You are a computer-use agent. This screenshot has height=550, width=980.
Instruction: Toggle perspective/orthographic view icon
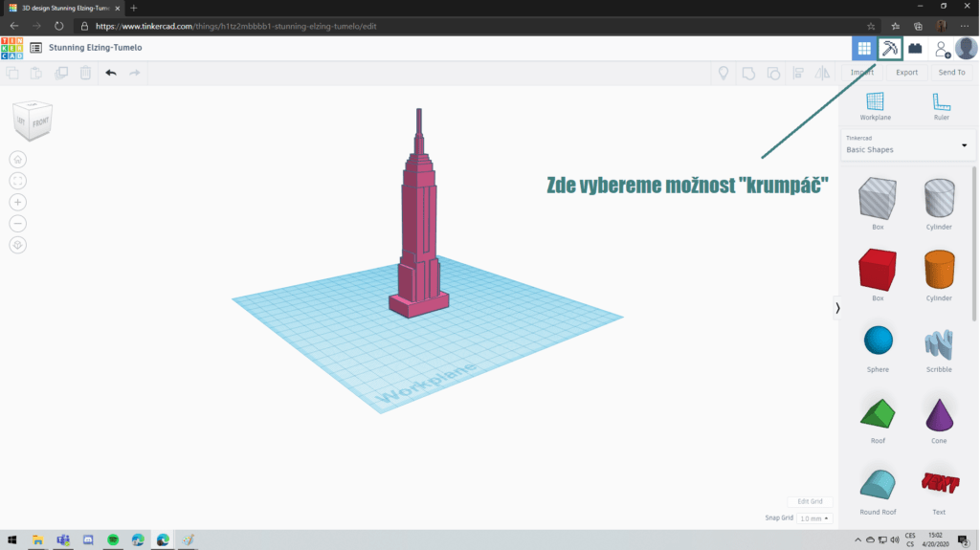(18, 245)
